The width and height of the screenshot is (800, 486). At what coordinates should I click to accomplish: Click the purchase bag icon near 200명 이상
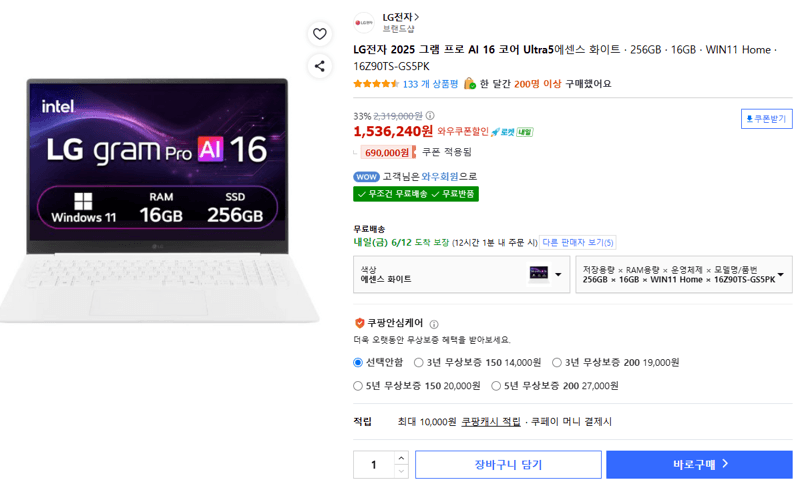[469, 84]
